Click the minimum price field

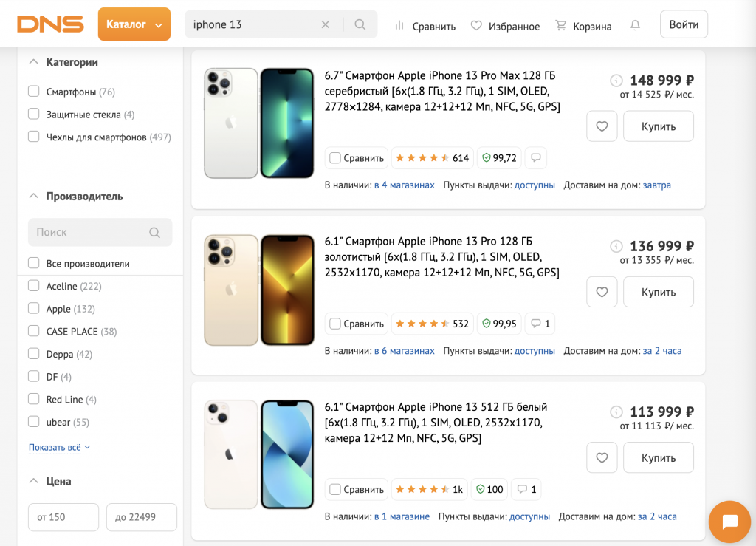pyautogui.click(x=63, y=517)
